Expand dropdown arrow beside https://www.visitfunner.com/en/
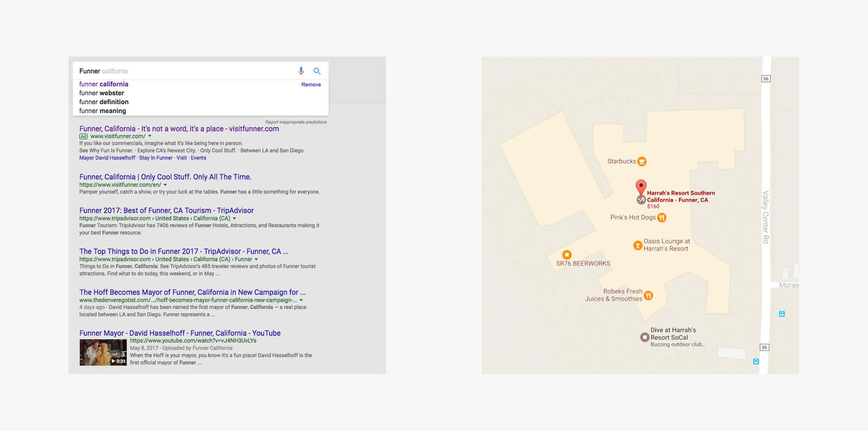The height and width of the screenshot is (431, 868). [165, 185]
